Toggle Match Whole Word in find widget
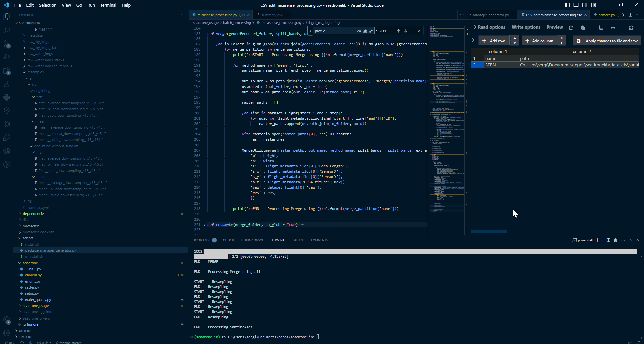Viewport: 644px width, 344px height. pyautogui.click(x=365, y=31)
